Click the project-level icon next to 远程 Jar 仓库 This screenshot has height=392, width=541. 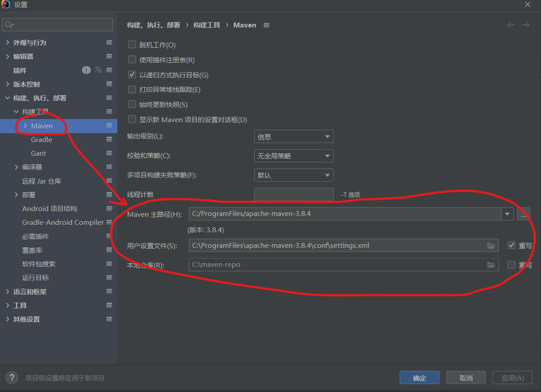coord(109,181)
